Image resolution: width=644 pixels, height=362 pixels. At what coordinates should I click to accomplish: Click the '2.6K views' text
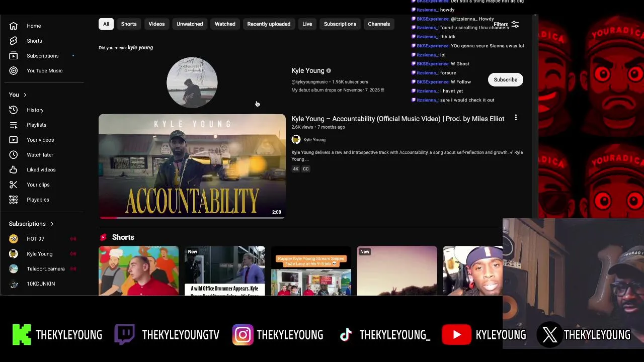[x=302, y=127]
